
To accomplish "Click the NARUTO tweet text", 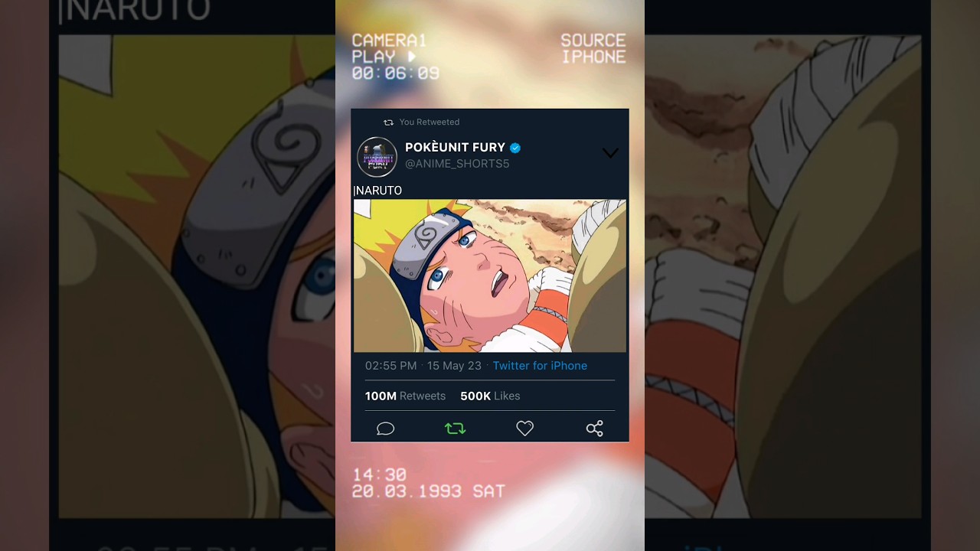I will coord(377,191).
